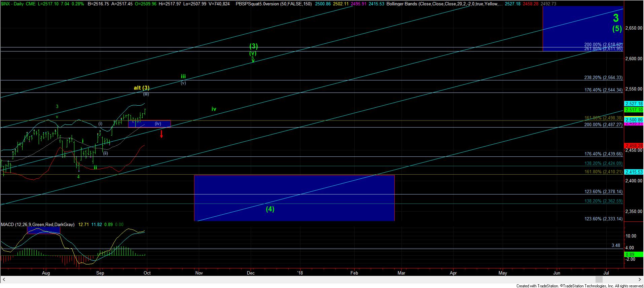Click the 2,527.18 upper band price tag
Viewport: 644px width, 288px height.
[634, 104]
